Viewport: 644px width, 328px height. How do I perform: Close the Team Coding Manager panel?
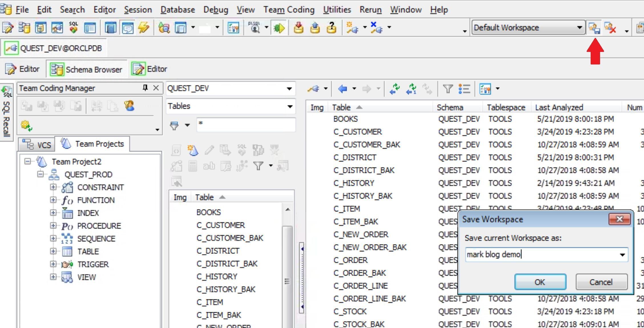pos(156,88)
